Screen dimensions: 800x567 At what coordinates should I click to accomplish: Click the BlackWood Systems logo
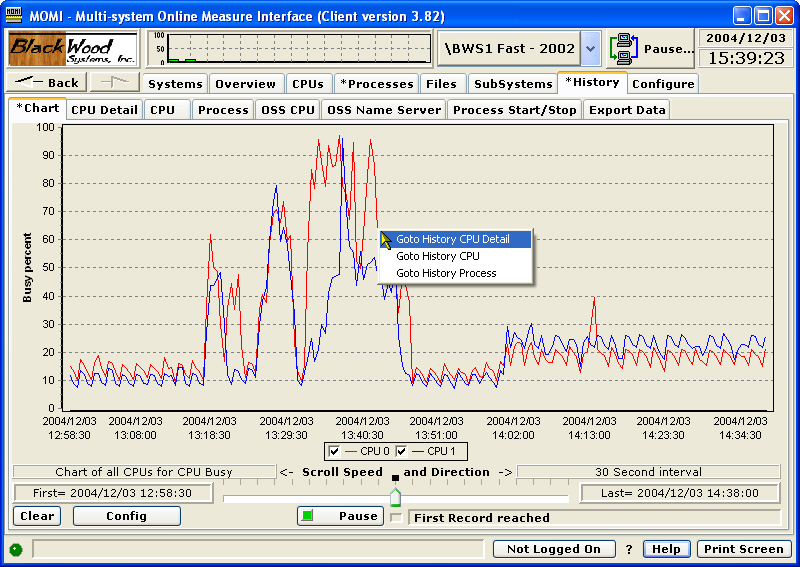73,48
